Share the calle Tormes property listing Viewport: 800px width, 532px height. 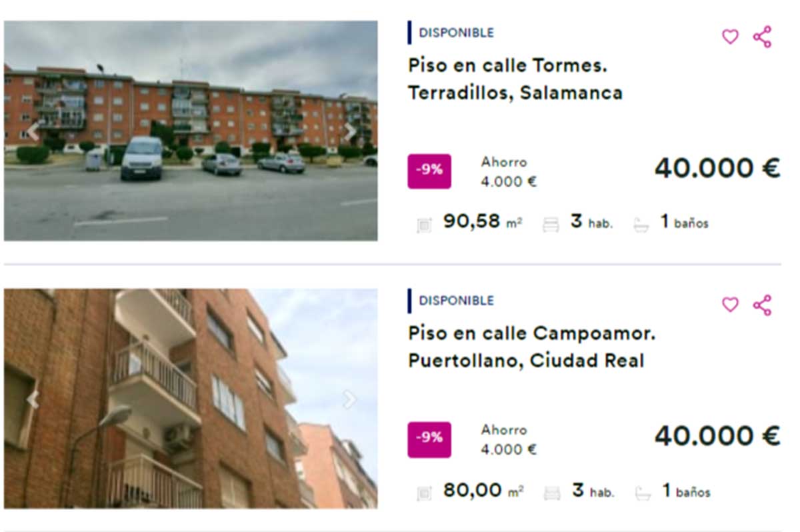pos(762,37)
